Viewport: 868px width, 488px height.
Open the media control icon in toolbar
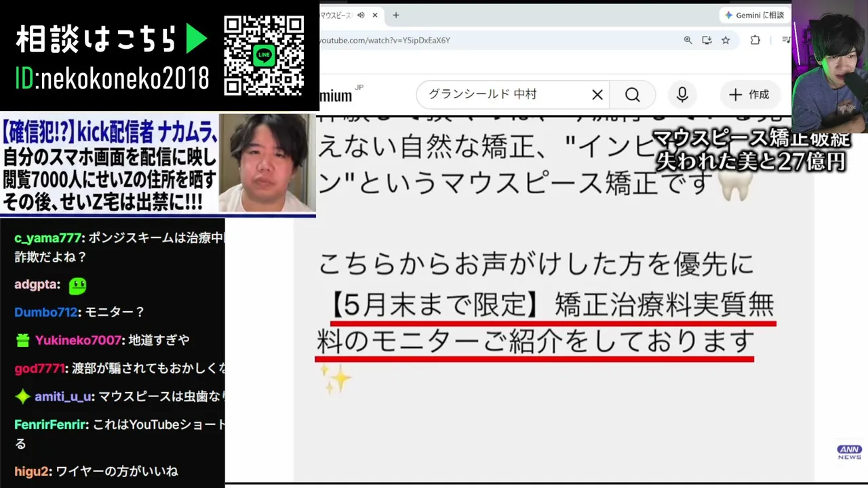[786, 40]
